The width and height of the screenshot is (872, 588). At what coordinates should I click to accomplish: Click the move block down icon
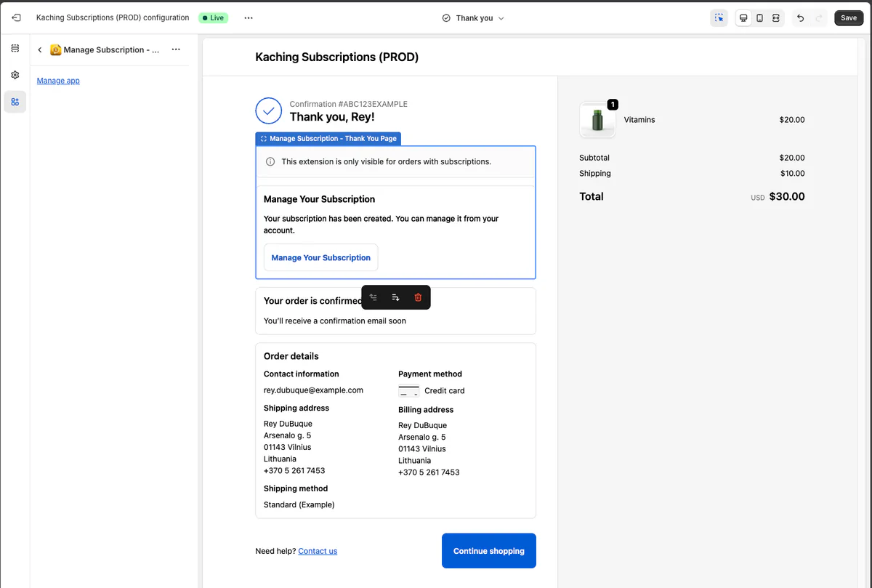pos(395,297)
